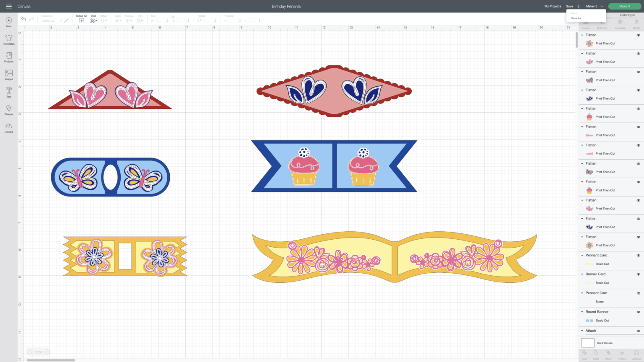Switch to the Color Sync tab

[x=628, y=15]
